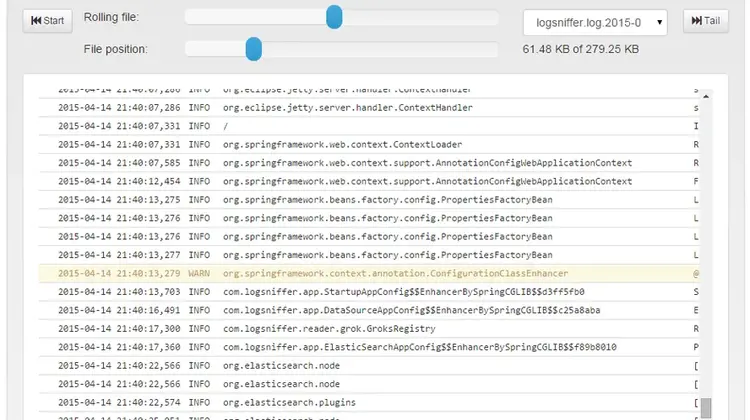The image size is (750, 420).
Task: Click the Rolling file label
Action: (x=111, y=17)
